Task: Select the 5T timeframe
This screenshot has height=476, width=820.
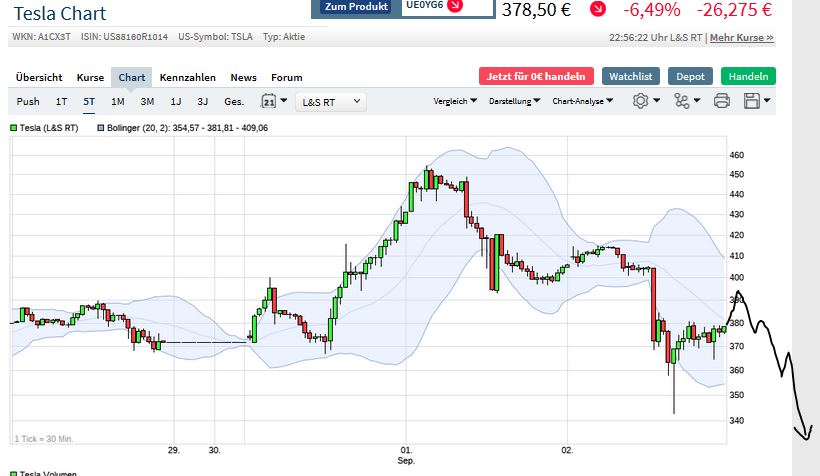Action: point(89,101)
